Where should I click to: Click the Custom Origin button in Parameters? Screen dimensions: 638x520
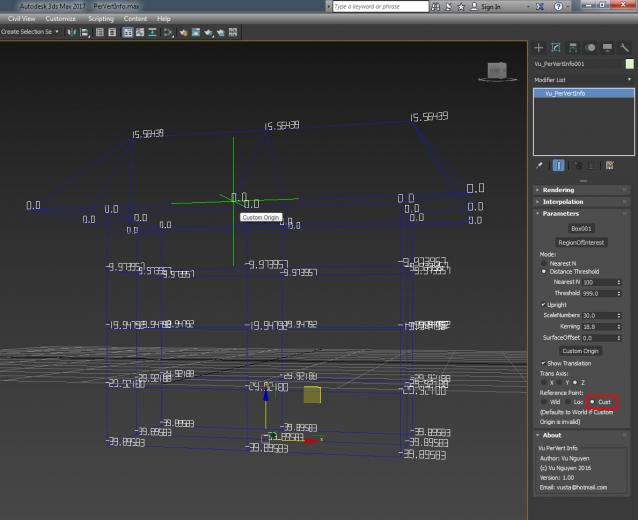coord(580,351)
